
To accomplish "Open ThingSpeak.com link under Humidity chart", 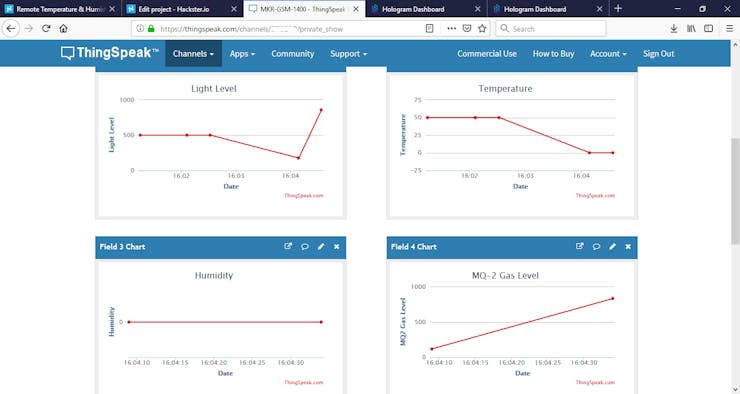I will pos(303,382).
